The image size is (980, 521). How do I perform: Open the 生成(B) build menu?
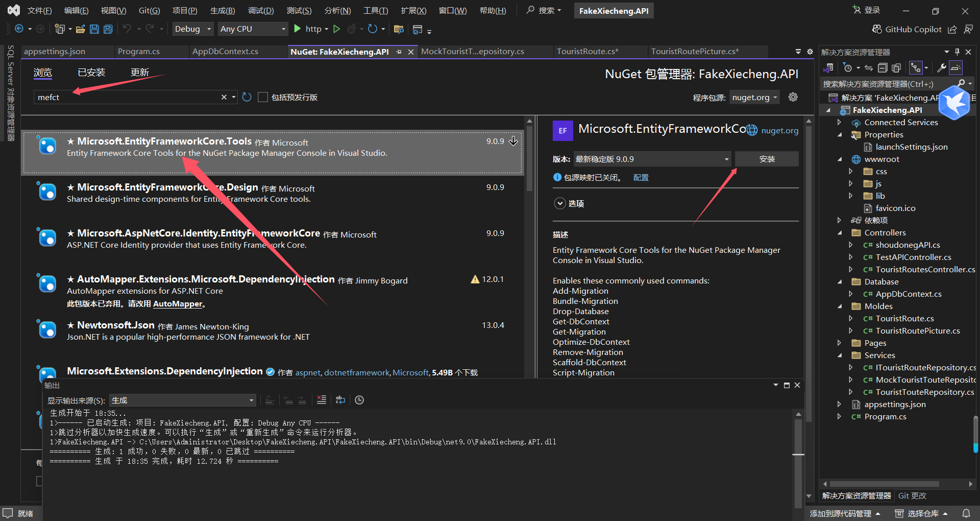(x=223, y=11)
